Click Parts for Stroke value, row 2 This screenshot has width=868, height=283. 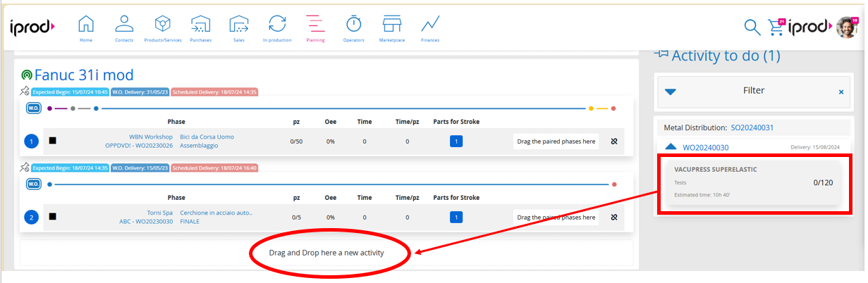[456, 217]
